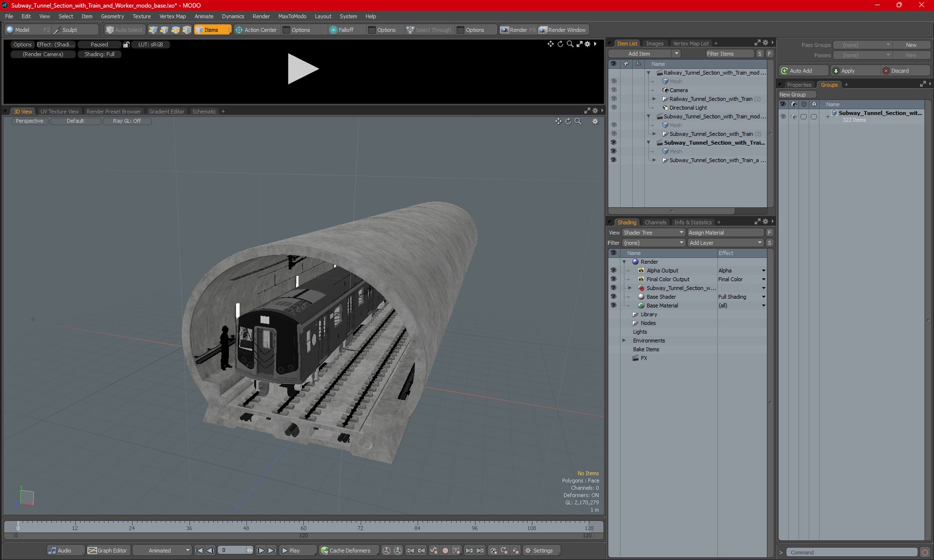Go to last frame
Image resolution: width=934 pixels, height=560 pixels.
[x=272, y=551]
